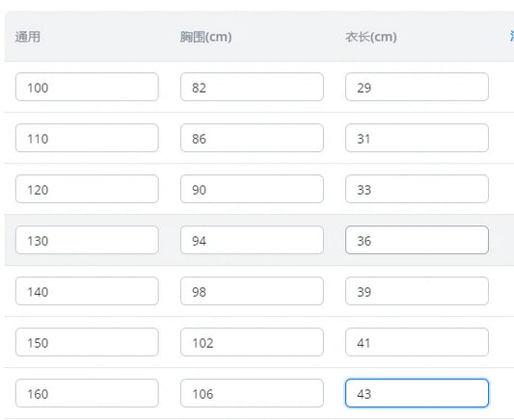Screen dimensions: 514x420
Task: Focus the size input showing 110
Action: point(87,138)
